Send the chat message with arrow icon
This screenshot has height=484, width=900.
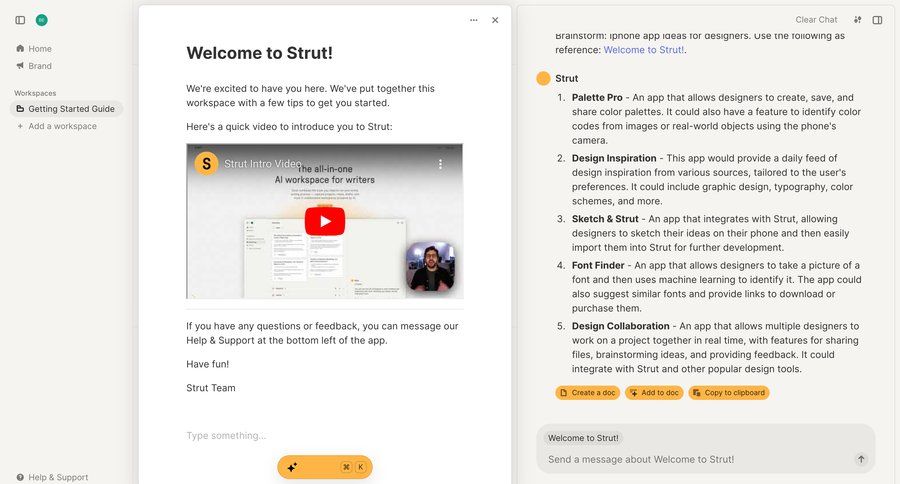[x=861, y=459]
